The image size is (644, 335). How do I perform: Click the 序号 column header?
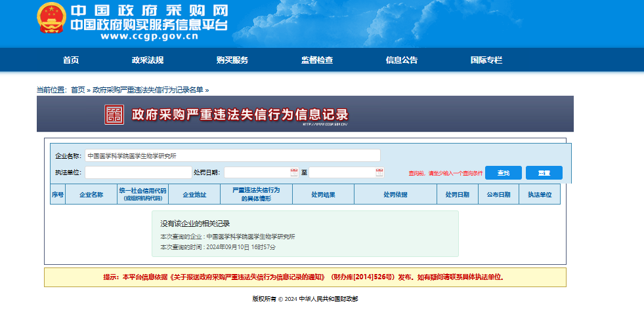pyautogui.click(x=58, y=194)
